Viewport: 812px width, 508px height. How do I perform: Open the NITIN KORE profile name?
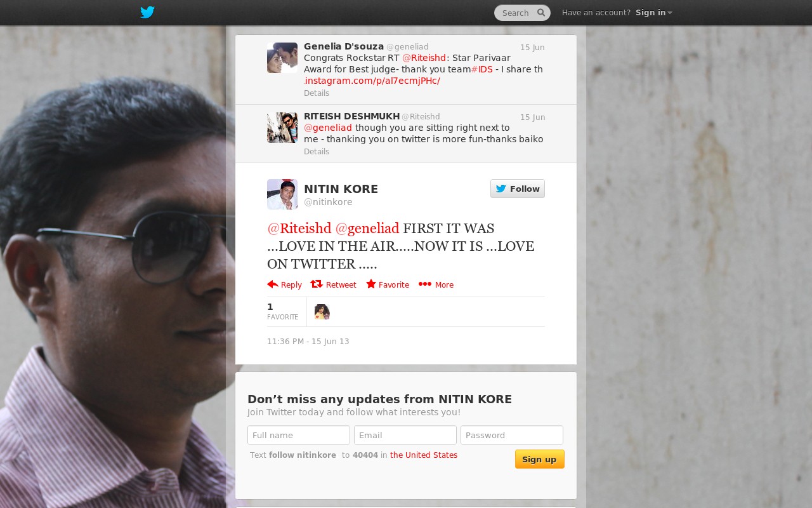(341, 189)
